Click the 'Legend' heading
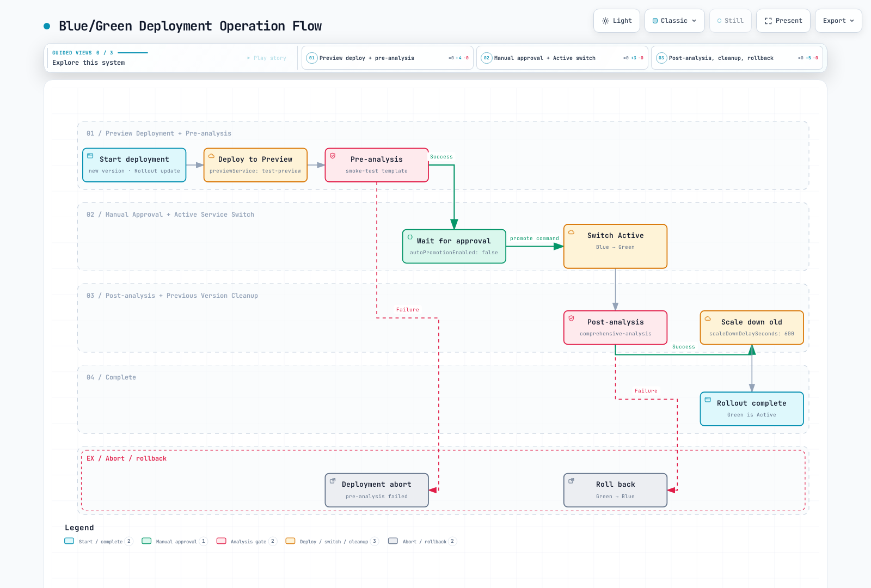The image size is (871, 588). (79, 528)
